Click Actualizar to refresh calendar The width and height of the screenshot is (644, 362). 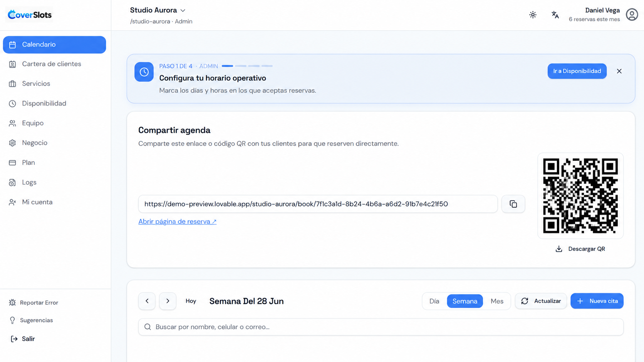click(541, 301)
